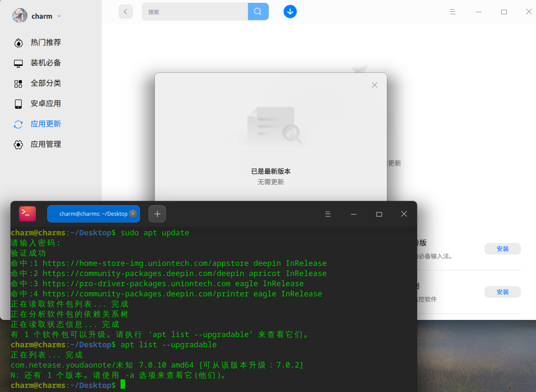Viewport: 536px width, 392px height.
Task: Click inside the 搜索 search field
Action: pos(191,11)
